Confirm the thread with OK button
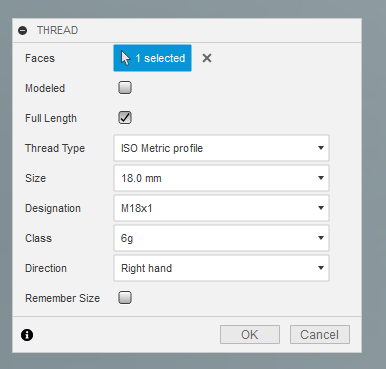The height and width of the screenshot is (369, 386). tap(250, 335)
